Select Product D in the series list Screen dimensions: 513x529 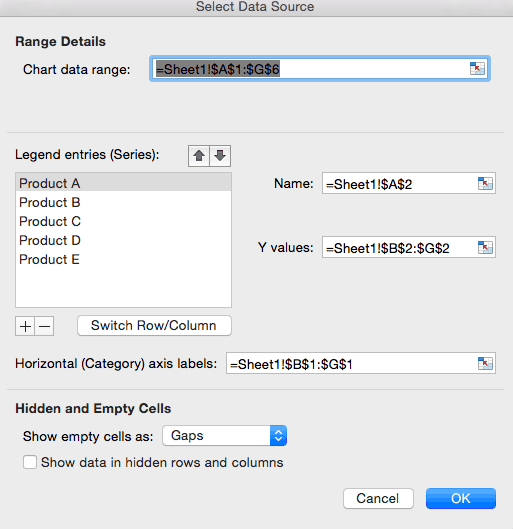tap(123, 240)
